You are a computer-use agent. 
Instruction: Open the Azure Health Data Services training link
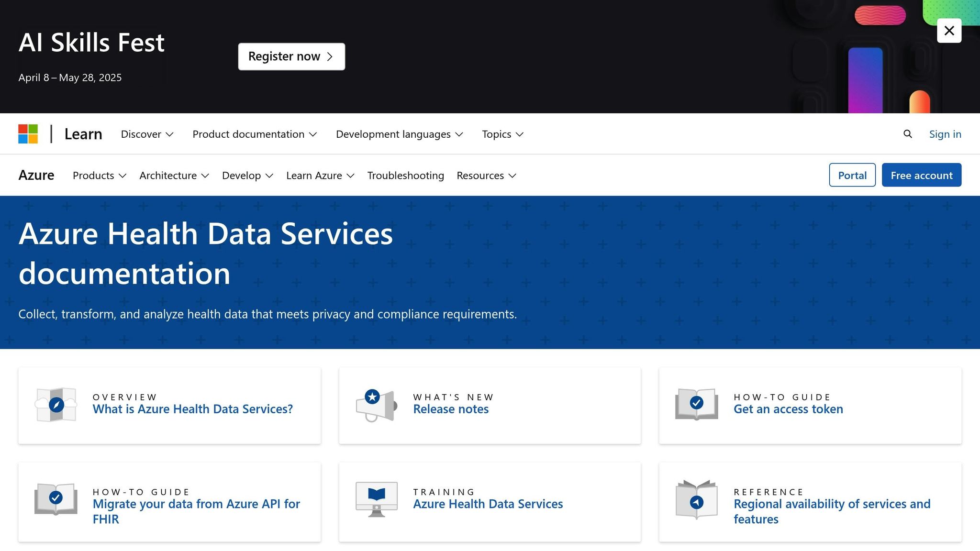point(488,504)
